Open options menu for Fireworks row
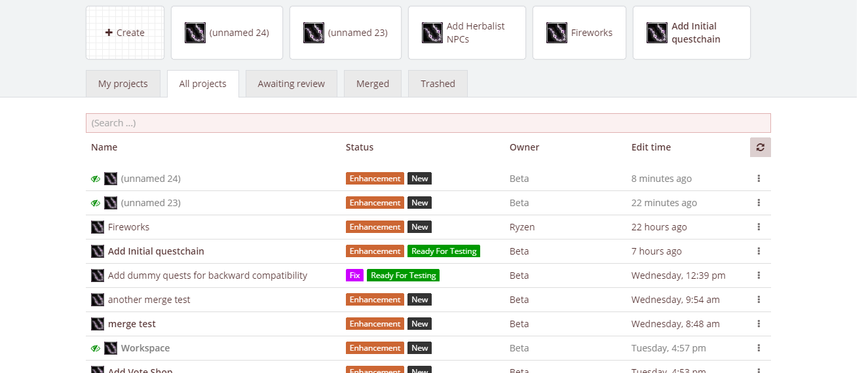This screenshot has width=868, height=373. pyautogui.click(x=759, y=227)
